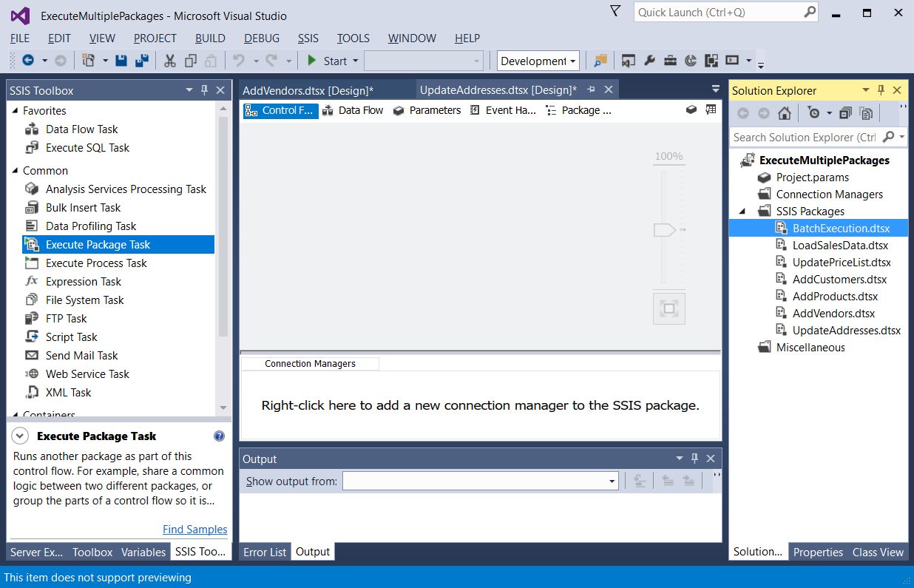Select Execute Package Task in toolbox

(118, 244)
